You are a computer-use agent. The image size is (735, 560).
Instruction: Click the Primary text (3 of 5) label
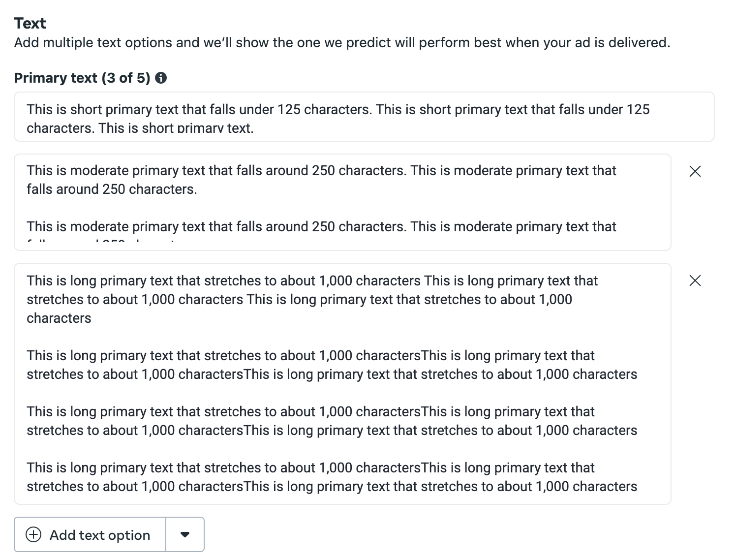(x=82, y=78)
